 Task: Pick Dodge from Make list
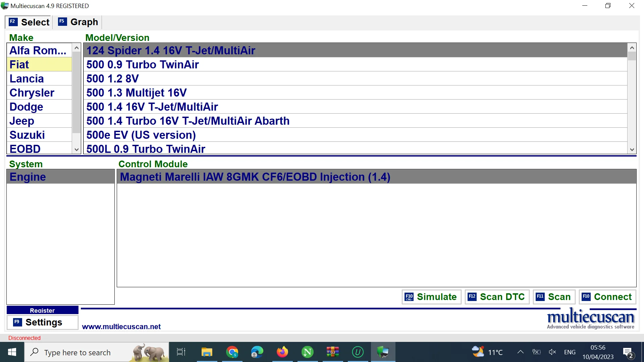[x=39, y=107]
